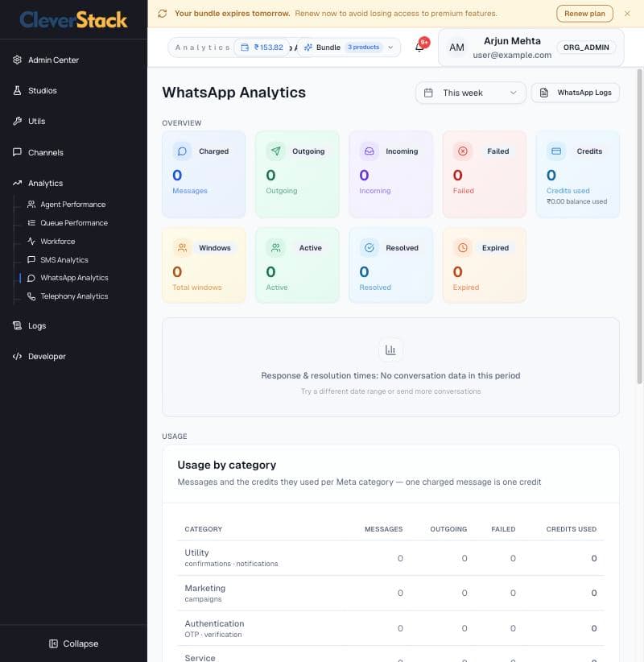Collapse the sidebar navigation
Viewport: 644px width, 662px height.
(74, 643)
